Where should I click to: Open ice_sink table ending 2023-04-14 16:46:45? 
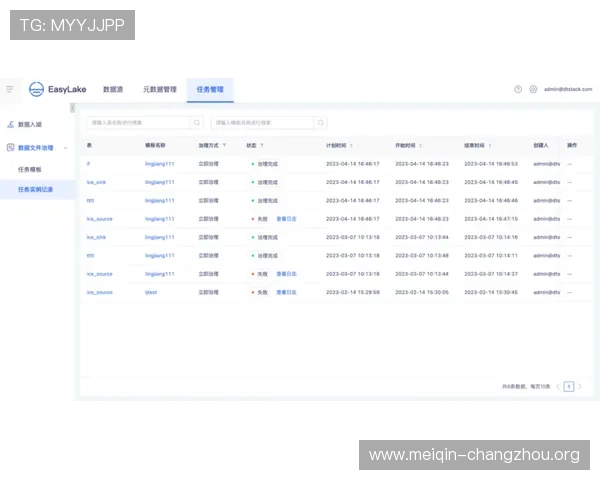coord(96,182)
